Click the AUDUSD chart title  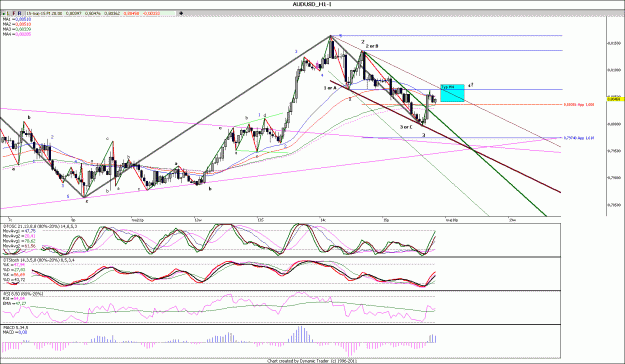point(312,4)
